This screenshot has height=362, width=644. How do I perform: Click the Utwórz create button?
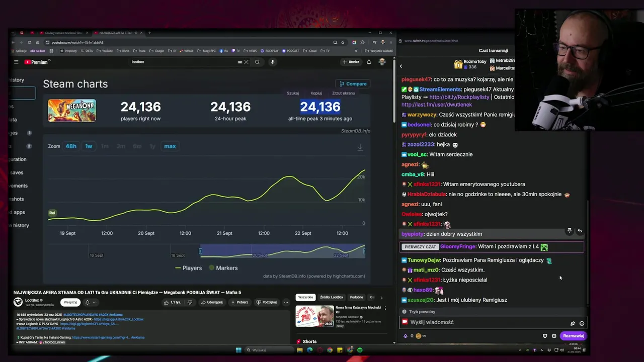[351, 62]
